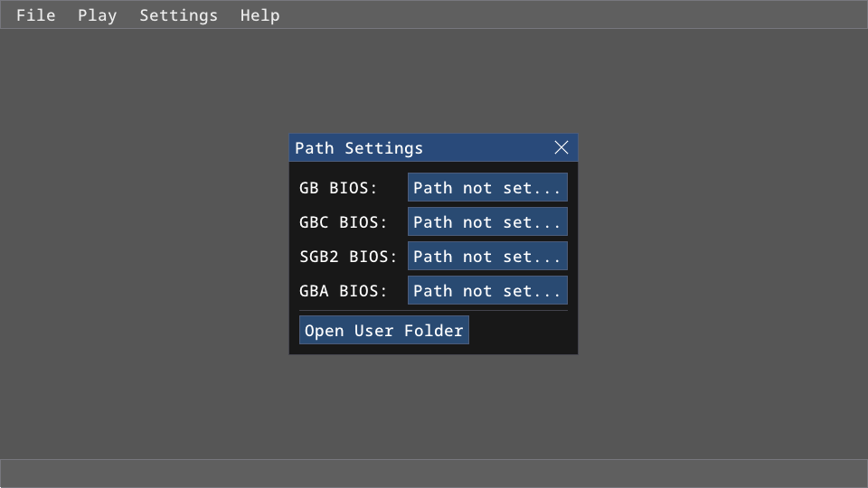This screenshot has width=868, height=488.
Task: Open the Help menu
Action: [x=259, y=15]
